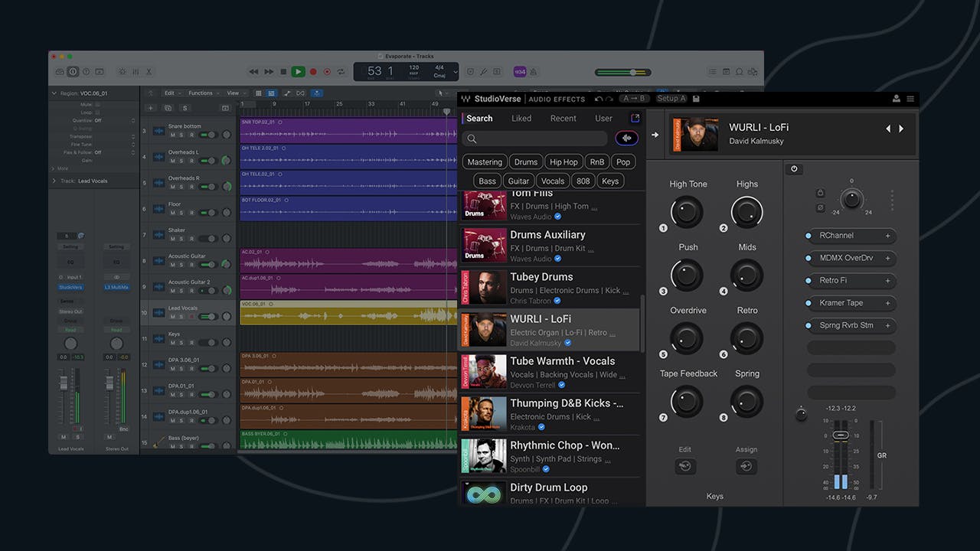Open the StudioVerse hamburger menu
This screenshot has width=980, height=551.
click(910, 99)
